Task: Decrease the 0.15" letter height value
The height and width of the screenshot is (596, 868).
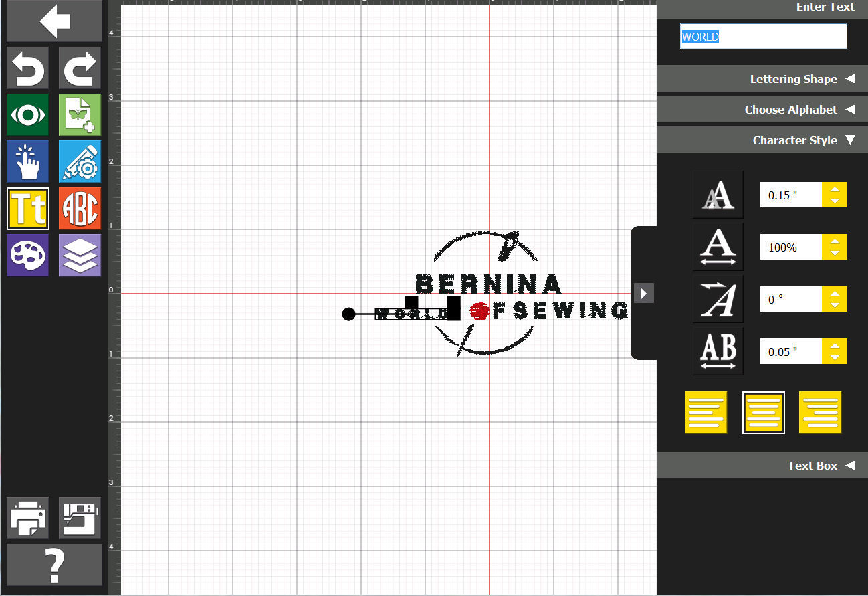Action: (x=835, y=201)
